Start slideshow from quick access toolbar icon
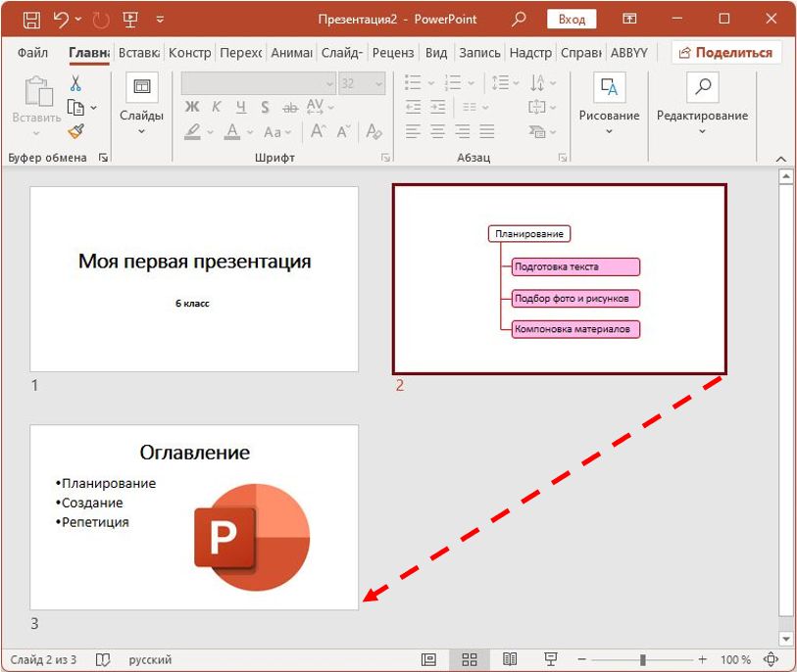The image size is (797, 672). click(x=129, y=19)
